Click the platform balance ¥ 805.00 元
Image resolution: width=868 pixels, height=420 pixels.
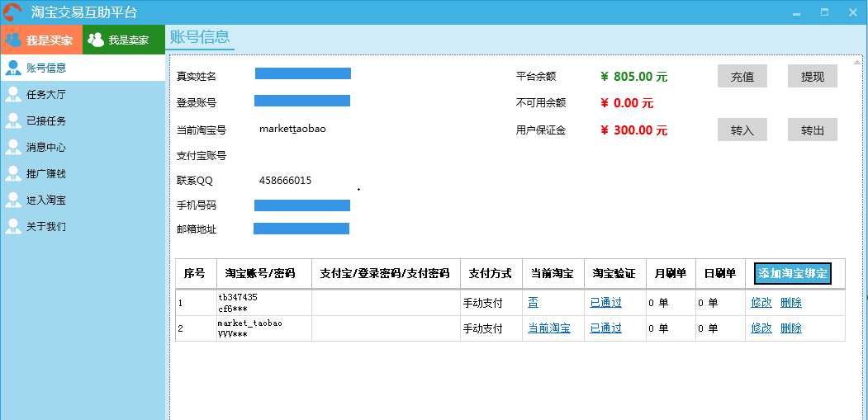pyautogui.click(x=633, y=77)
